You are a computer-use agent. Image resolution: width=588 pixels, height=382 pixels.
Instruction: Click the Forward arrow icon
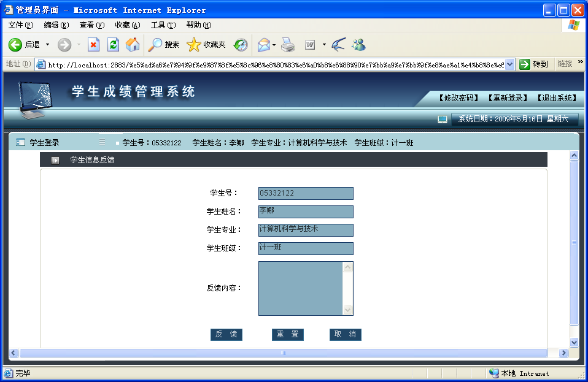click(64, 45)
